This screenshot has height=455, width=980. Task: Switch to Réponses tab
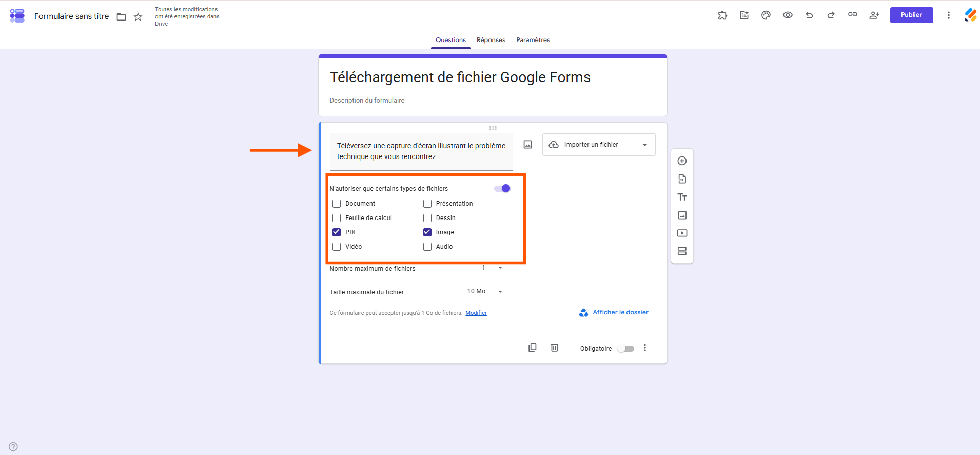pos(491,40)
